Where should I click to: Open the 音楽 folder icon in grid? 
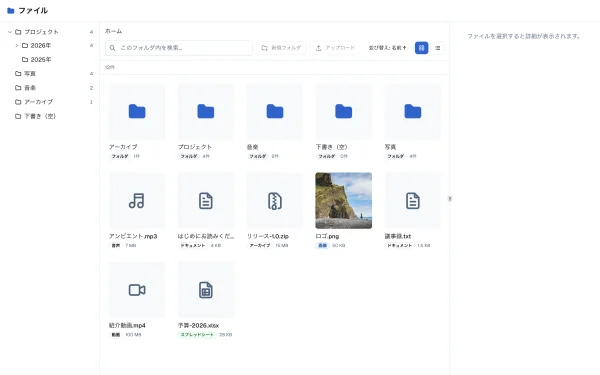(x=275, y=111)
